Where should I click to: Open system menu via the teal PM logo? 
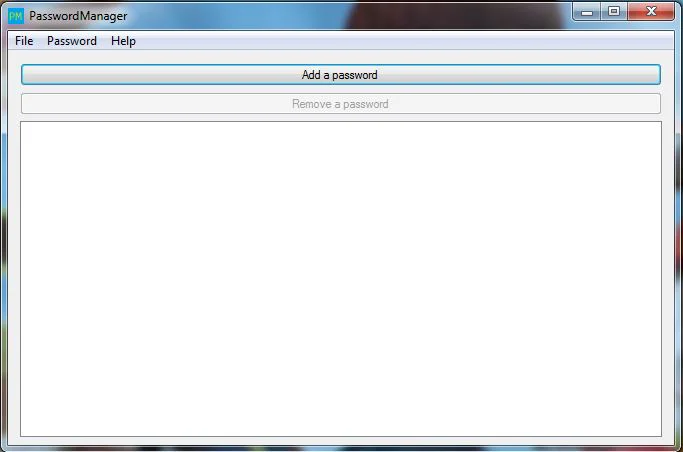click(x=16, y=16)
